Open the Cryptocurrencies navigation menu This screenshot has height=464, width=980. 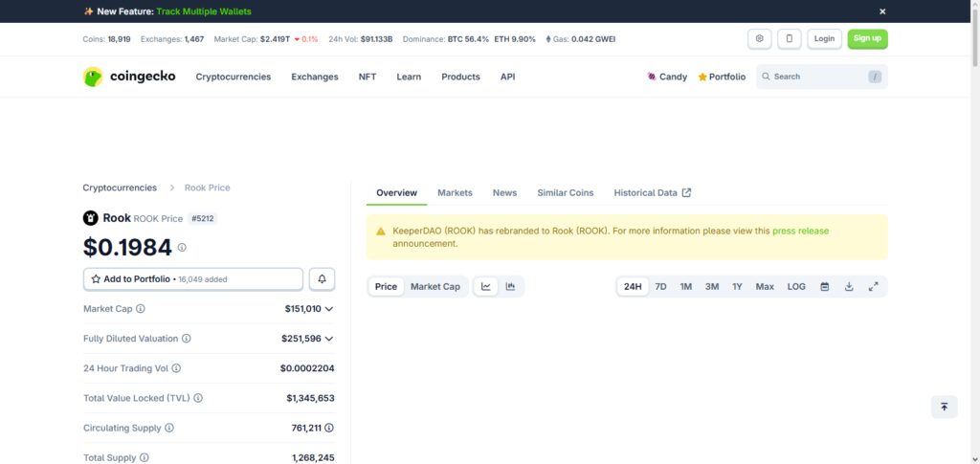[x=234, y=77]
